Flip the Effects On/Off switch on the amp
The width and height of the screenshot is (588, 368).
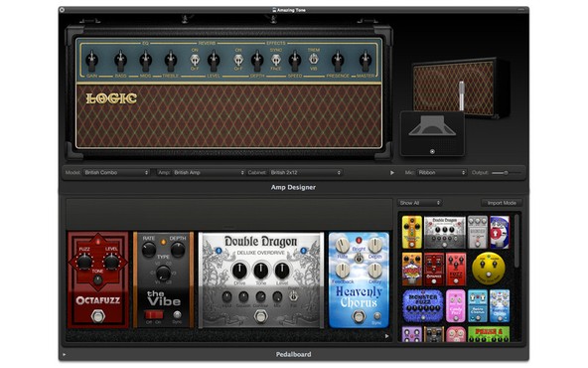pyautogui.click(x=238, y=60)
